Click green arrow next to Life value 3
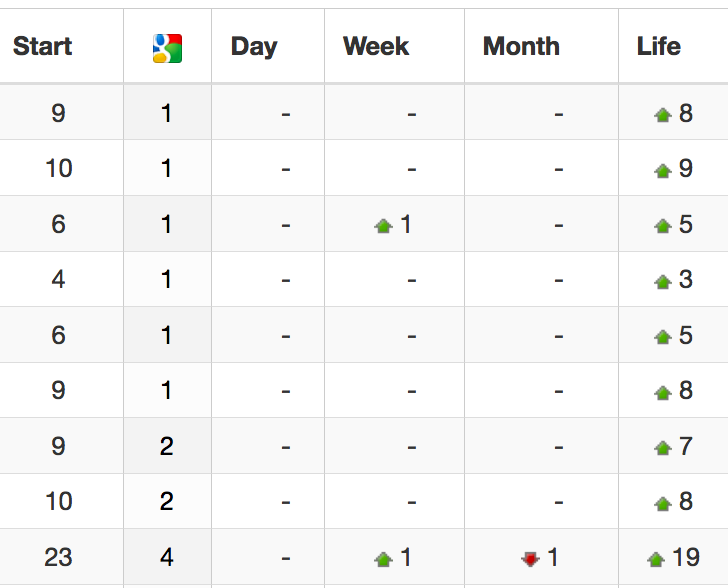Screen dimensions: 728x588 [663, 281]
